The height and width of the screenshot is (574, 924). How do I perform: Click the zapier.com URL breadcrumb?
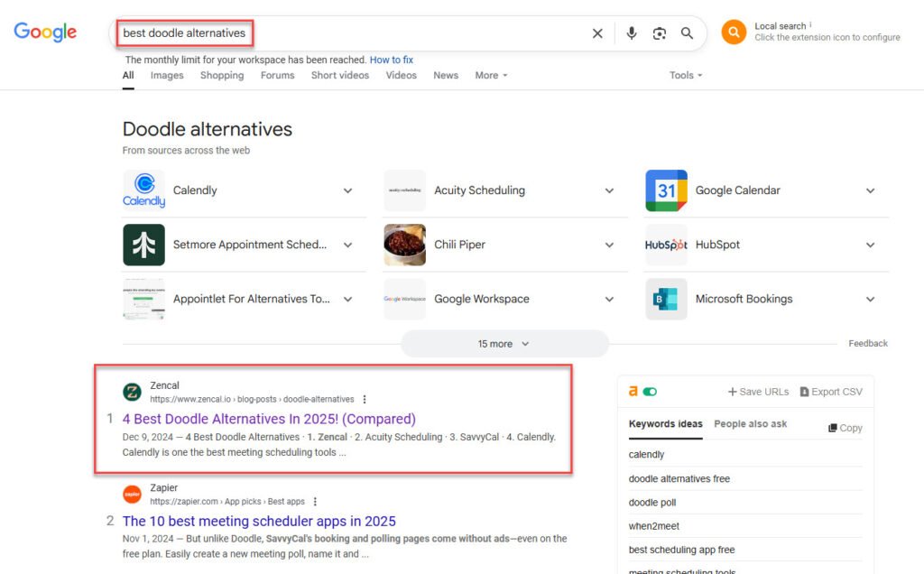227,502
